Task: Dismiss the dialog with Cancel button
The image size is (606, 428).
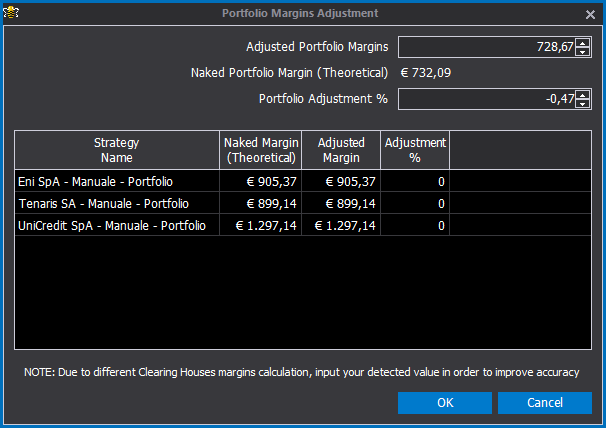Action: point(545,403)
